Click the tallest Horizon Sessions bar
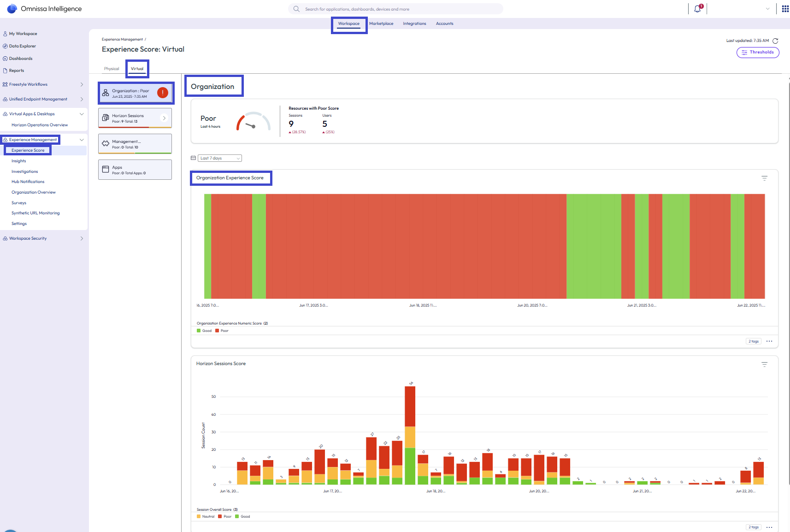The width and height of the screenshot is (790, 532). coord(410,435)
